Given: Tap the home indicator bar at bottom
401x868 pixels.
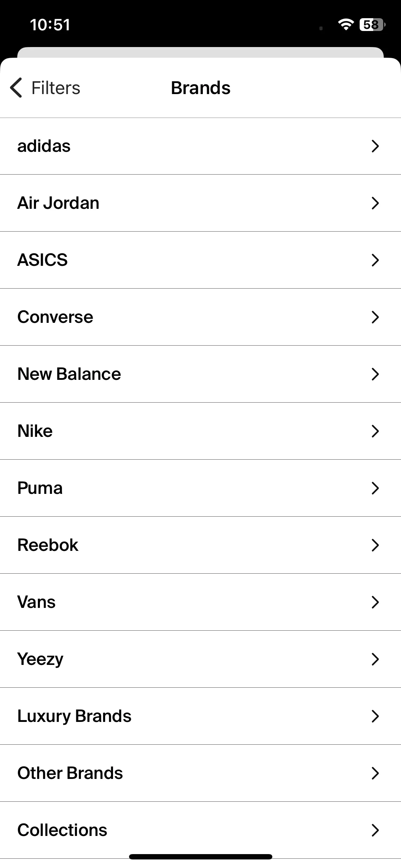Looking at the screenshot, I should (201, 857).
